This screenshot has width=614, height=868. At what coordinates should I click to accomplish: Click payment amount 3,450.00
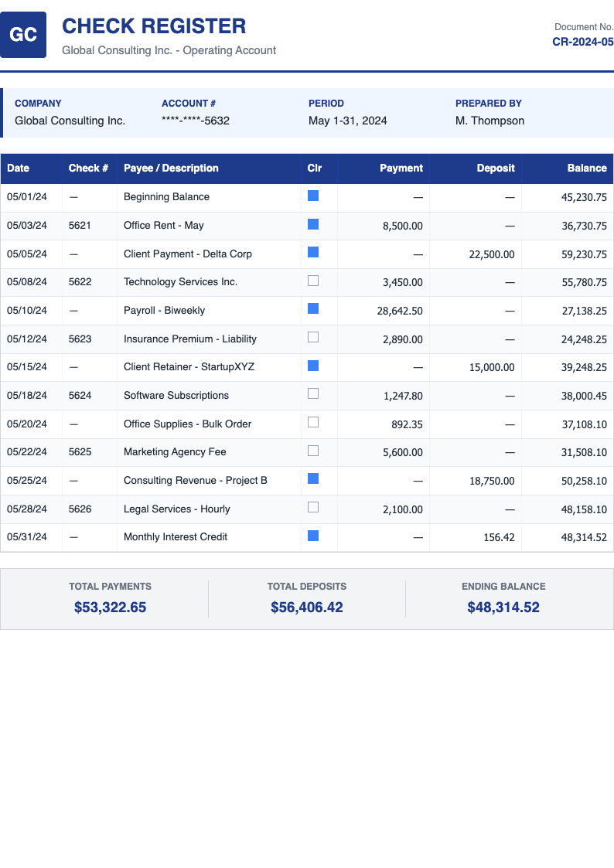pos(403,282)
